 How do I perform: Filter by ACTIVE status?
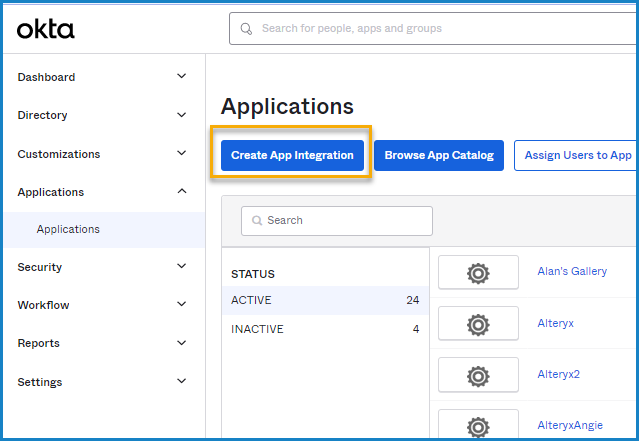(x=325, y=300)
